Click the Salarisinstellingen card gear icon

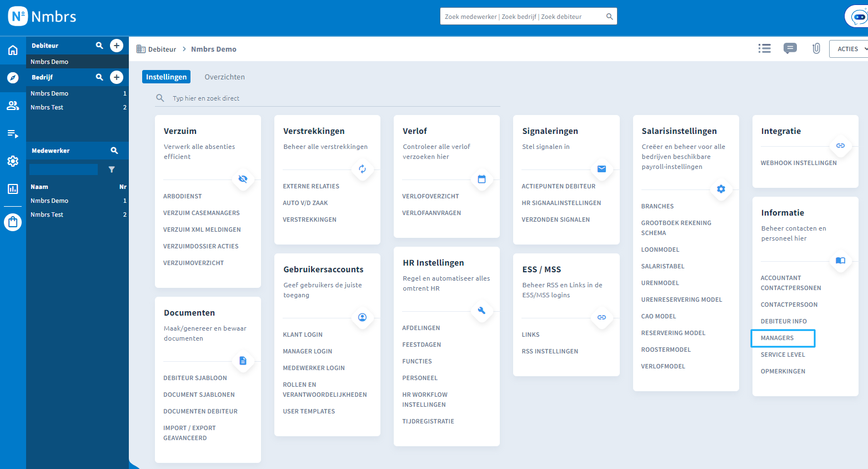point(721,189)
